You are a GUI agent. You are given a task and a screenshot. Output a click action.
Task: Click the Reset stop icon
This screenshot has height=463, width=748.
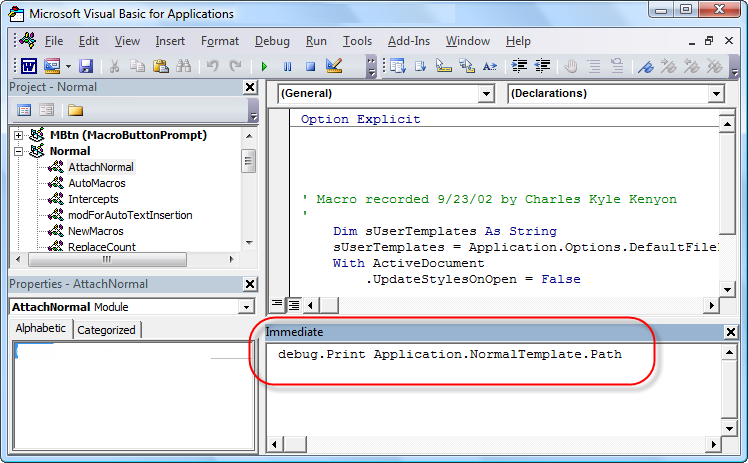pos(311,66)
